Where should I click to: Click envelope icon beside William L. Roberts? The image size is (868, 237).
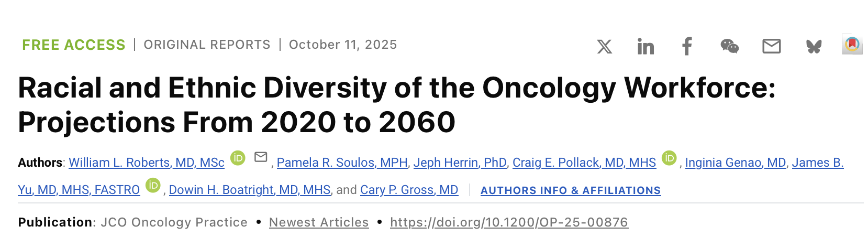click(x=261, y=157)
